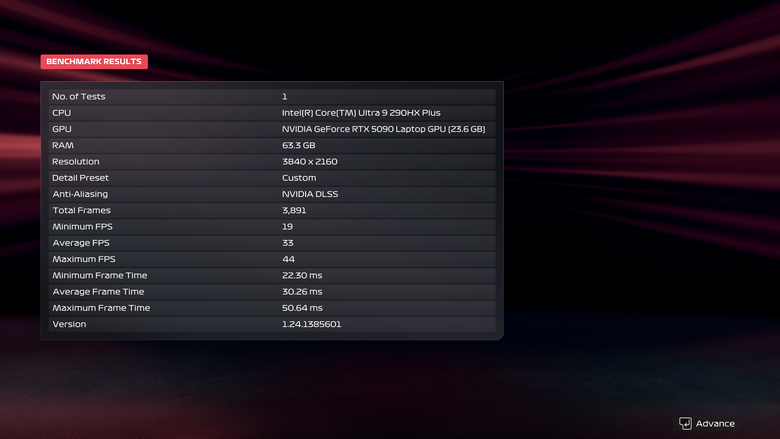Click the Enter key icon beside Advance
This screenshot has width=780, height=439.
[685, 424]
